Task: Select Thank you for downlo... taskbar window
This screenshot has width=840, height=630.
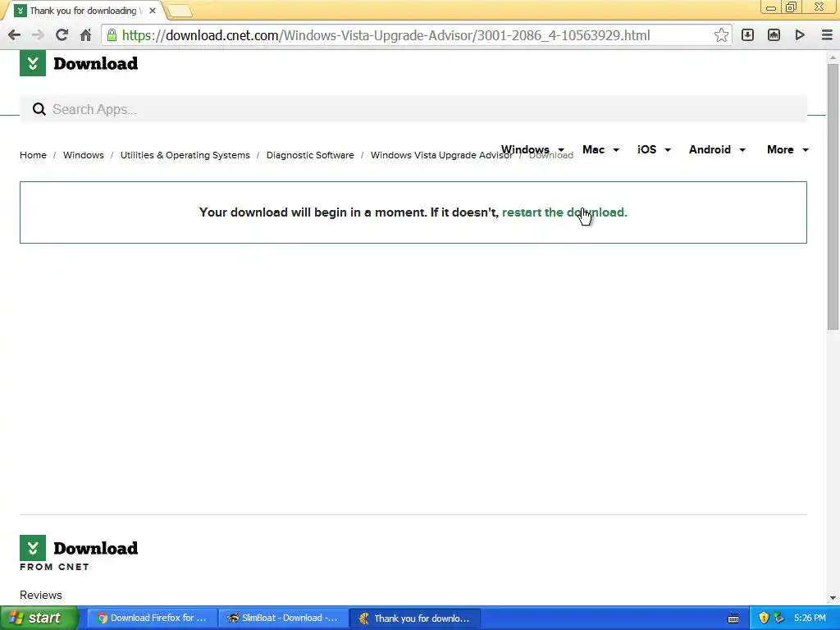Action: (414, 619)
